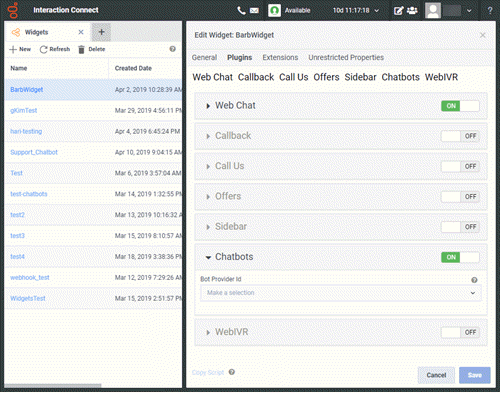
Task: Open the WidgetsTest widget link
Action: 28,298
